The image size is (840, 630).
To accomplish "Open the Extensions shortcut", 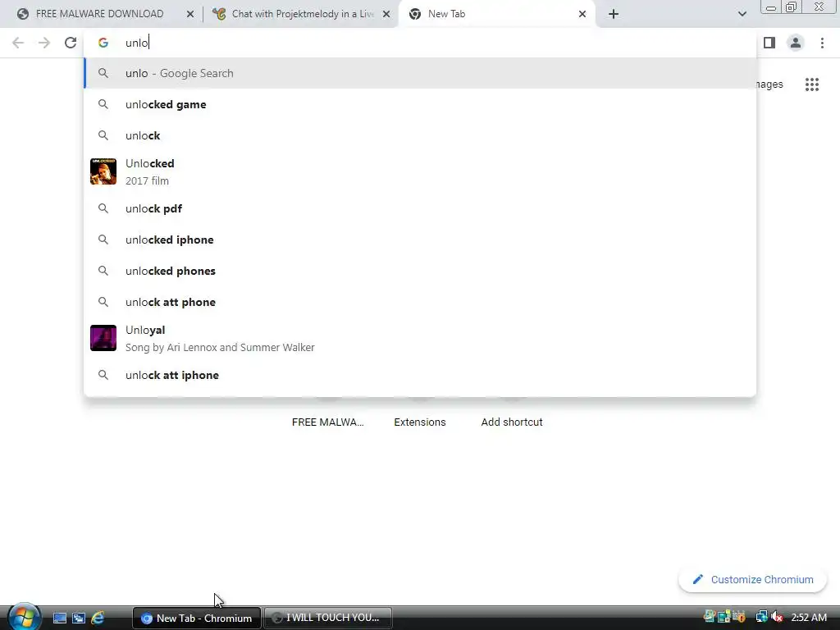I will pyautogui.click(x=420, y=422).
